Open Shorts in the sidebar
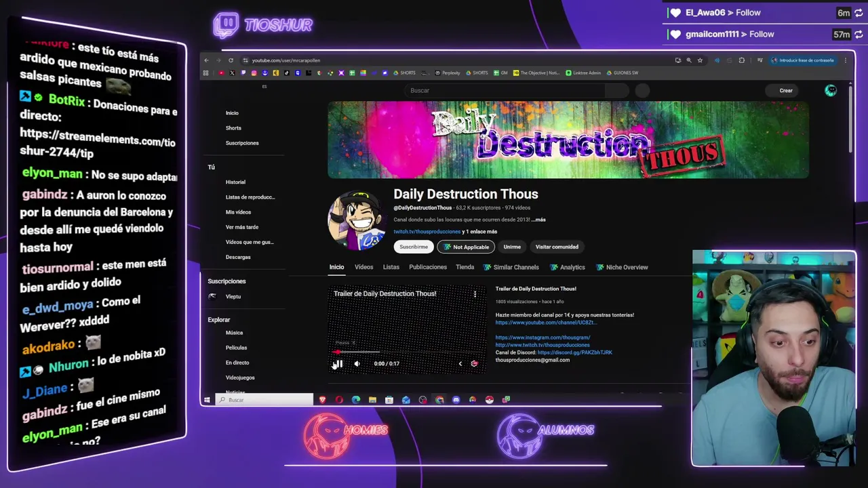 point(233,128)
